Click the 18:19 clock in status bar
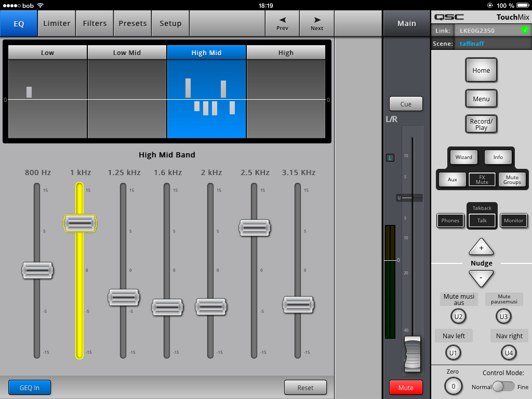The width and height of the screenshot is (532, 399). (265, 5)
